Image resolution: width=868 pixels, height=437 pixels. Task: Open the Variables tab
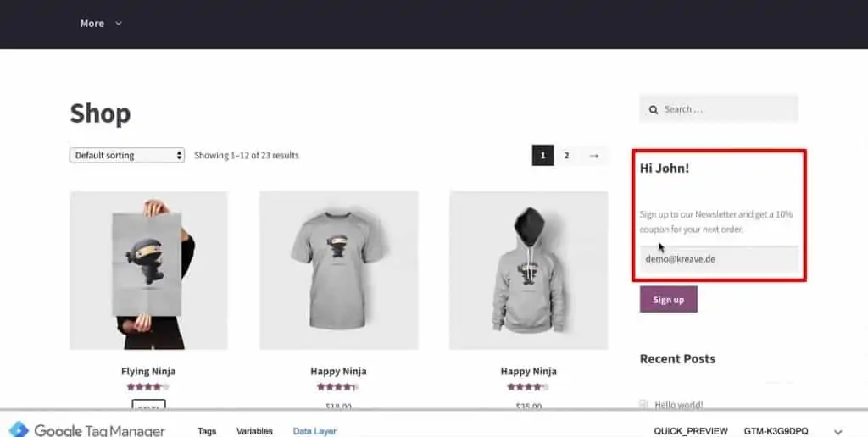[x=254, y=431]
